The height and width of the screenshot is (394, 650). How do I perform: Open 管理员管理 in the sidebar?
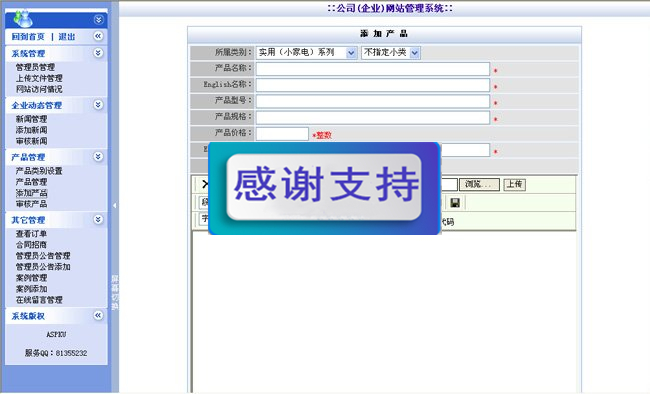(x=35, y=67)
